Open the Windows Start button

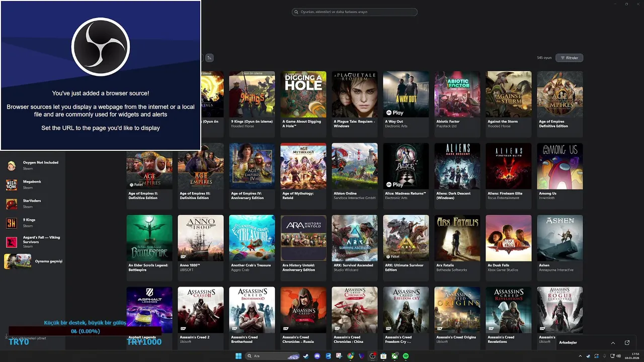[x=238, y=356]
